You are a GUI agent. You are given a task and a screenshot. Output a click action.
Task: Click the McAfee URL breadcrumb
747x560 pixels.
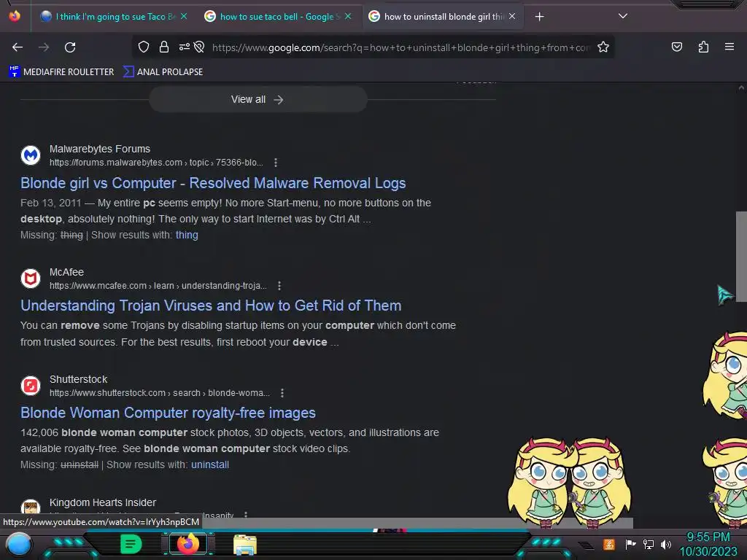click(158, 286)
